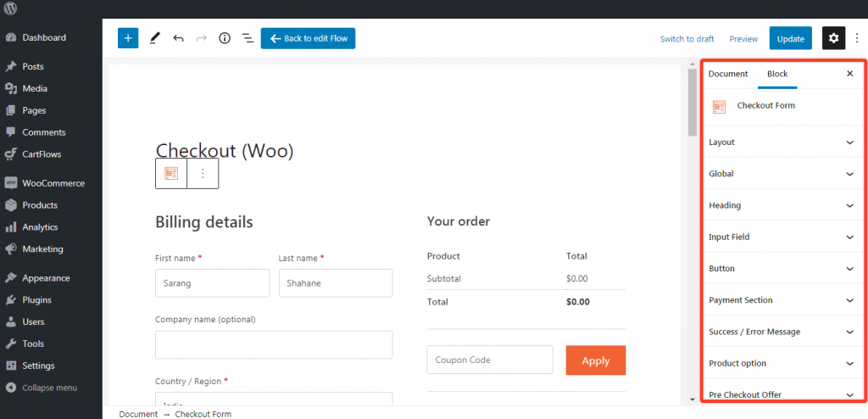
Task: Open the three-dot editor options menu
Action: click(856, 38)
